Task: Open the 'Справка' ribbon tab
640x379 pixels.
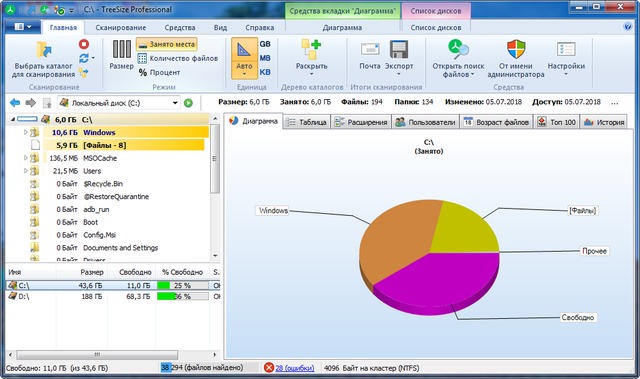Action: click(x=260, y=28)
